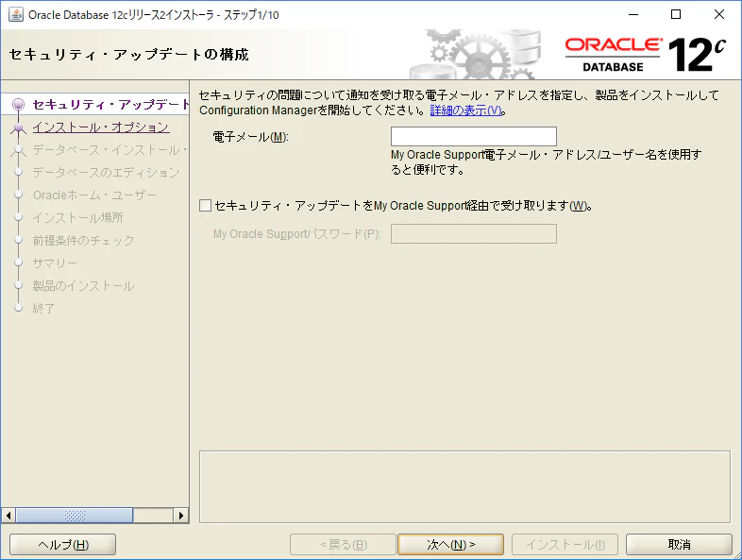Click the Oracleホーム・ユーザー step label
The width and height of the screenshot is (742, 560).
pos(94,195)
